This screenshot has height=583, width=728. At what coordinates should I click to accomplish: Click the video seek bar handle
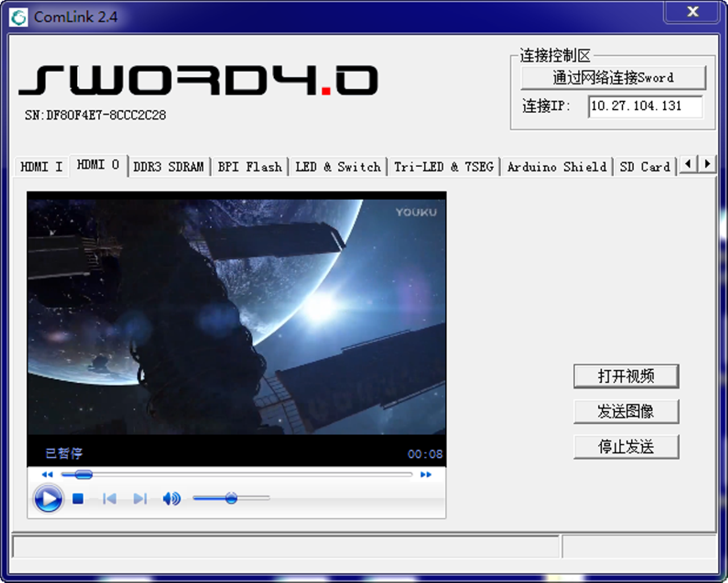[x=84, y=474]
